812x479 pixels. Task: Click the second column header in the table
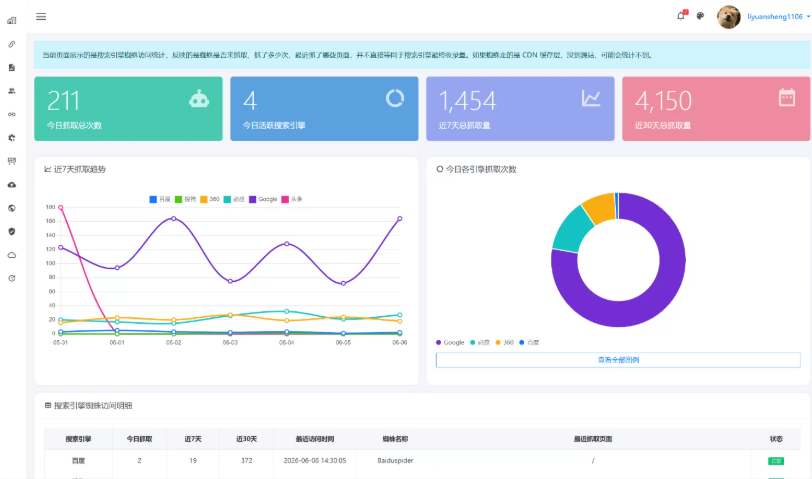(139, 439)
